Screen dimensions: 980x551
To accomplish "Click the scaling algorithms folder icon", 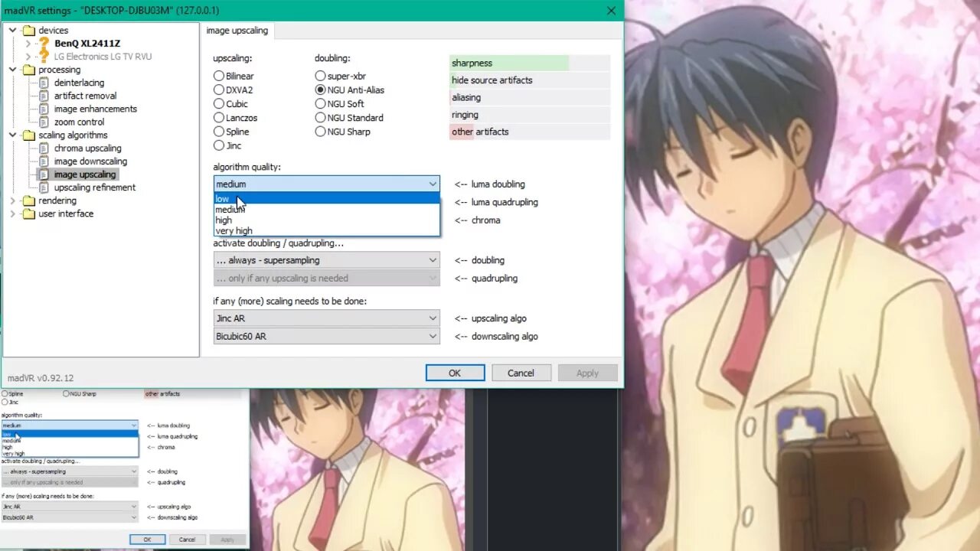I will (x=29, y=135).
